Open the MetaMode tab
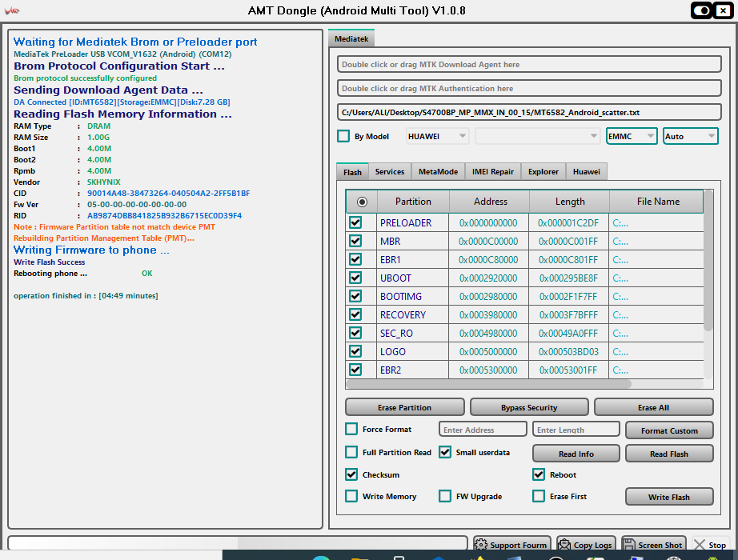This screenshot has height=560, width=738. coord(438,172)
